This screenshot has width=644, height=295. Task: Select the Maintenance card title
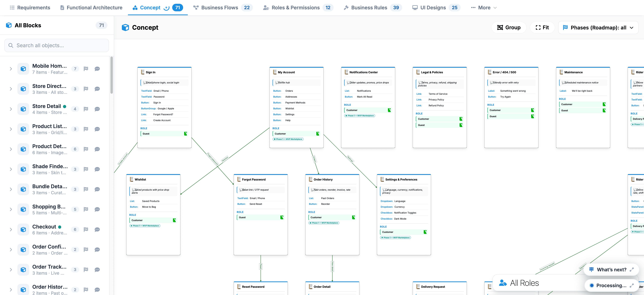pyautogui.click(x=573, y=72)
